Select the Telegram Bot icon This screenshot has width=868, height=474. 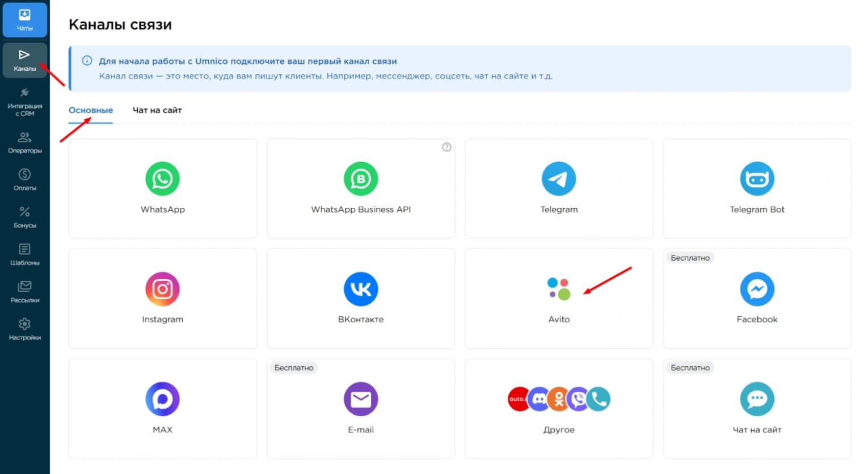pyautogui.click(x=757, y=179)
